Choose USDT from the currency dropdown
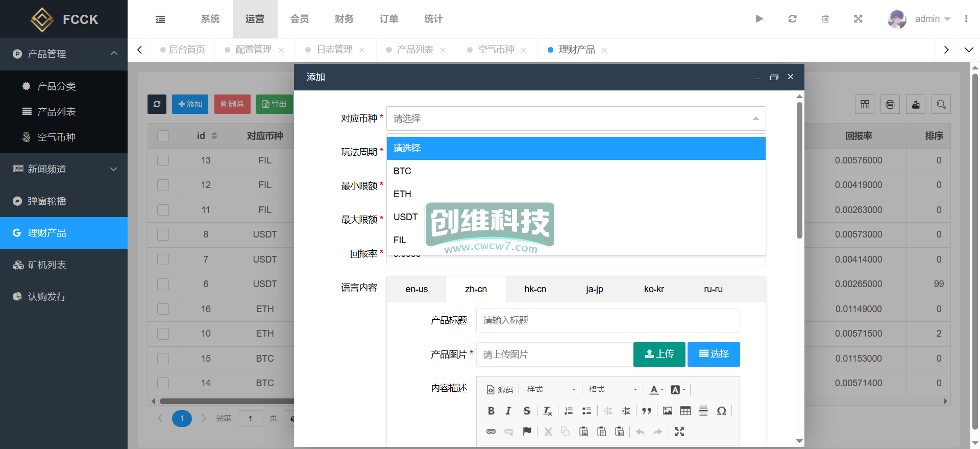Screen dimensions: 980x449 point(406,217)
